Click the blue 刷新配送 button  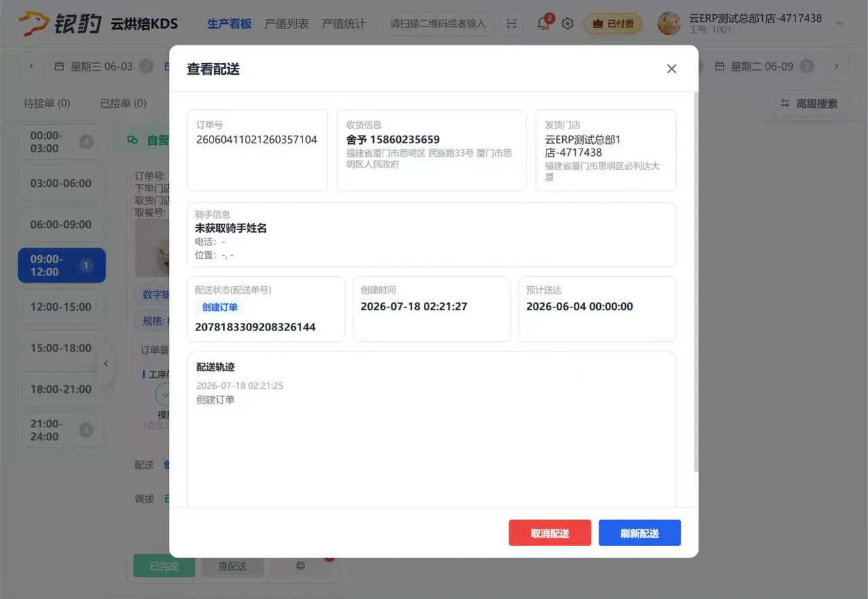(x=639, y=533)
